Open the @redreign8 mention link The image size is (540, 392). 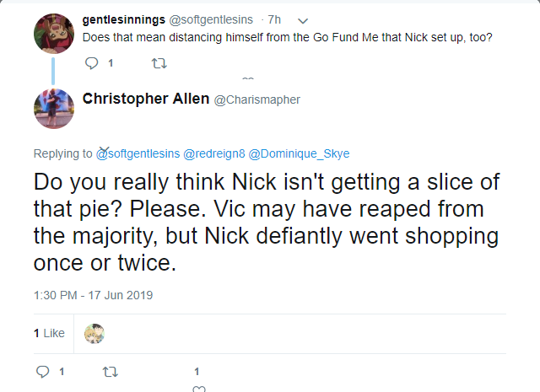[214, 153]
